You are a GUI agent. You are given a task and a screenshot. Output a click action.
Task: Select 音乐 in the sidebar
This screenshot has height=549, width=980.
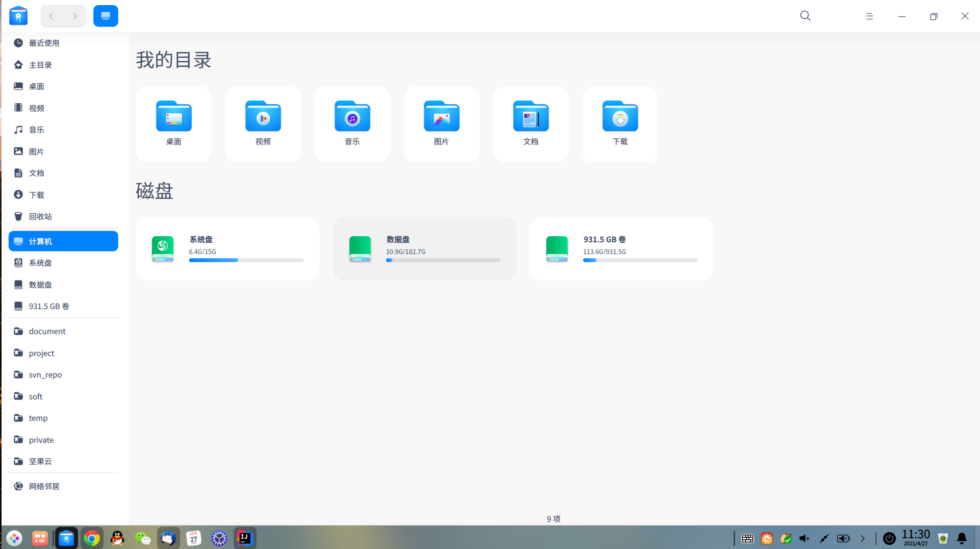tap(63, 130)
